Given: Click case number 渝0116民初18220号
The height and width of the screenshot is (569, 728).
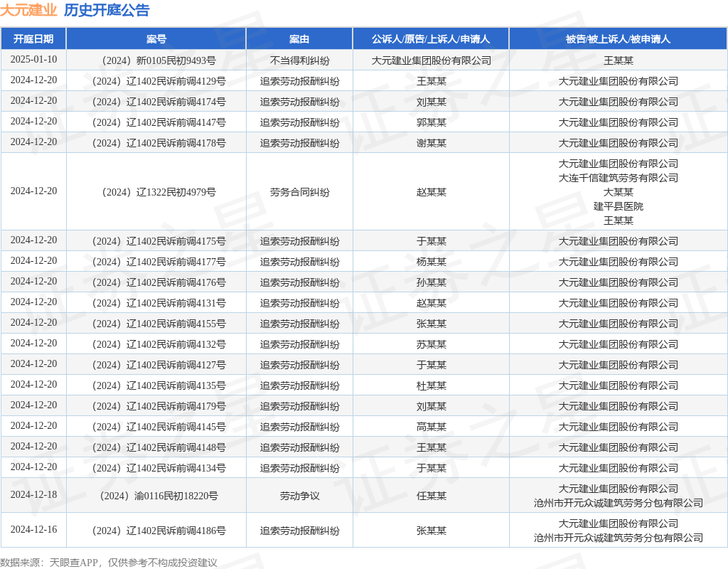Looking at the screenshot, I should [159, 496].
